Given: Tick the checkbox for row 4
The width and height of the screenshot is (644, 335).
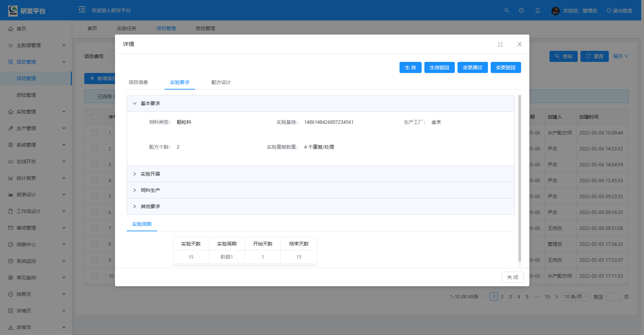Looking at the screenshot, I should click(x=95, y=180).
